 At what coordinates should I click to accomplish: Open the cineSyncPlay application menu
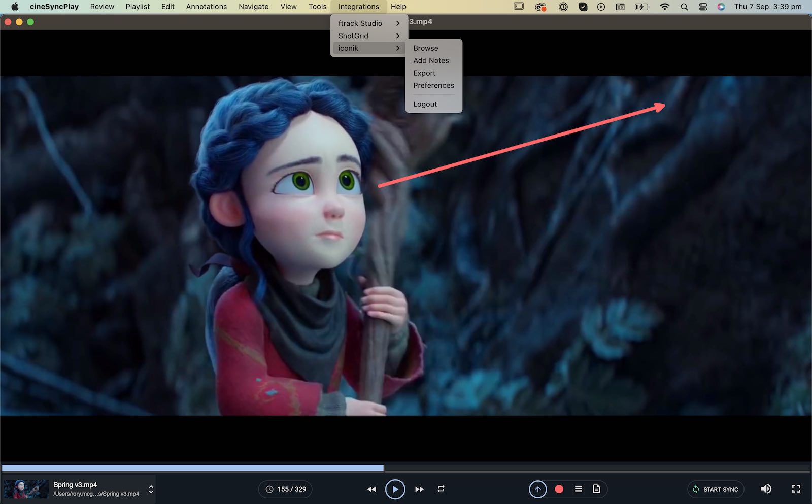click(54, 7)
